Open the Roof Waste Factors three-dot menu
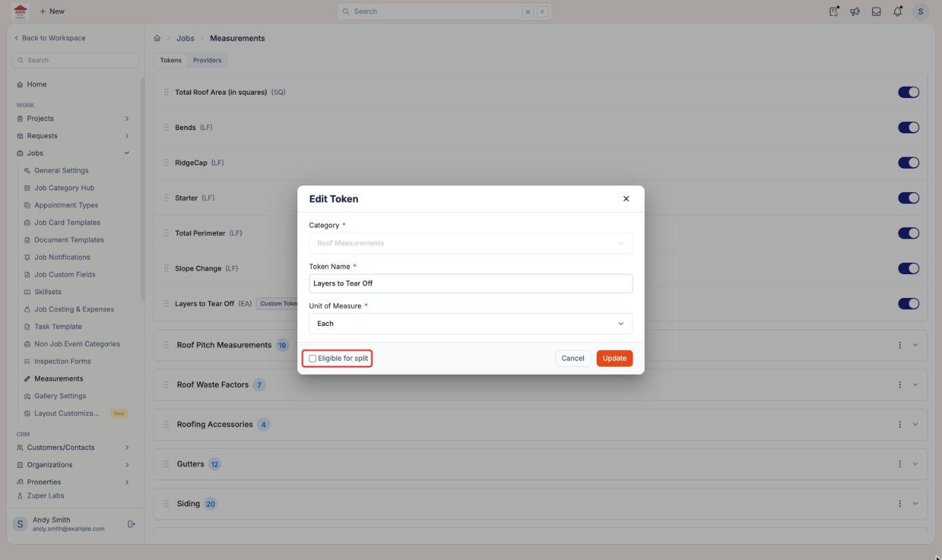The width and height of the screenshot is (942, 560). click(x=899, y=385)
